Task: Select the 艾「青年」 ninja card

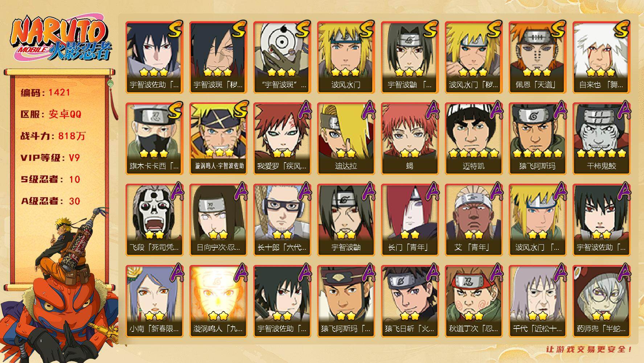Action: click(473, 220)
